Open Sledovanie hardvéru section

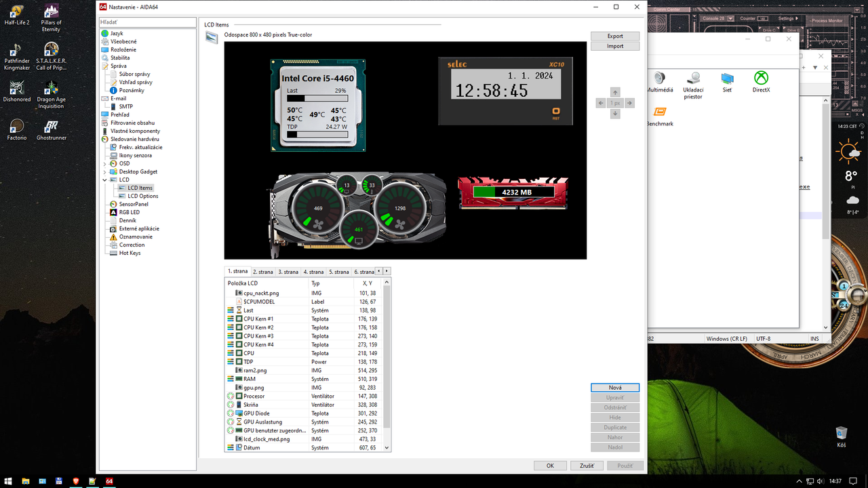(x=135, y=139)
